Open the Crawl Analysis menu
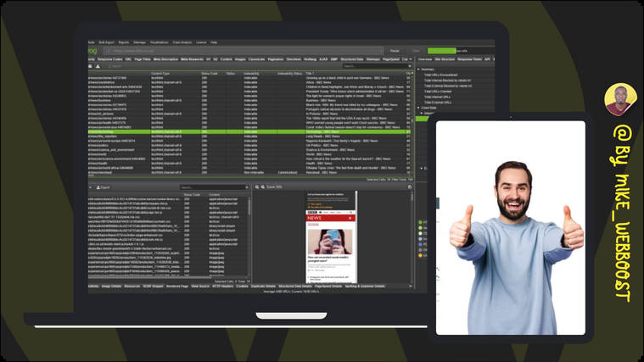The width and height of the screenshot is (644, 362). (182, 42)
